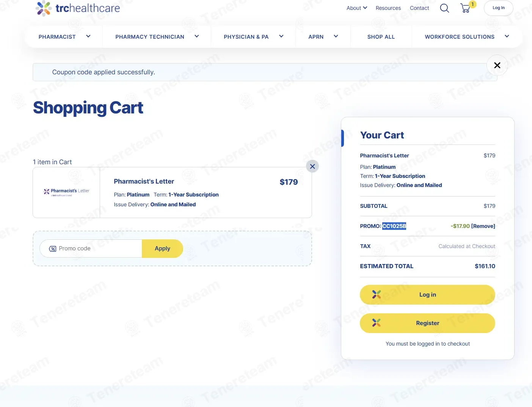Expand the Physician & PA menu chevron
532x407 pixels.
[281, 36]
